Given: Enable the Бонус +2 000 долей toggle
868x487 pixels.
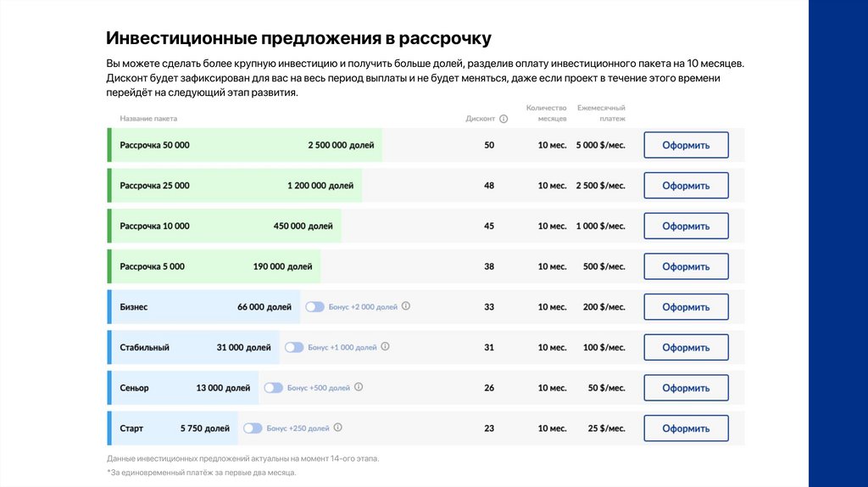Looking at the screenshot, I should [314, 306].
